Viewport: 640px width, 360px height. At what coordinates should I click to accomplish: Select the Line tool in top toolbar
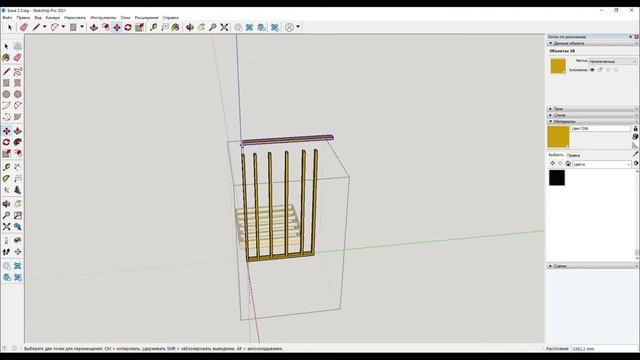36,27
